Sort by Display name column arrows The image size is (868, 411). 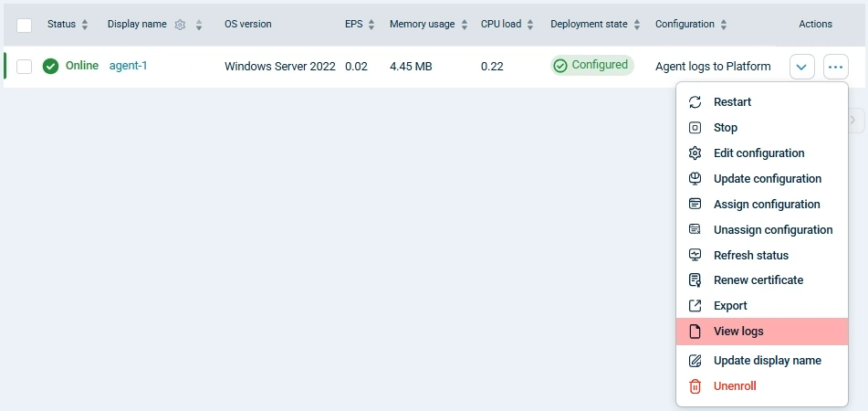coord(199,25)
